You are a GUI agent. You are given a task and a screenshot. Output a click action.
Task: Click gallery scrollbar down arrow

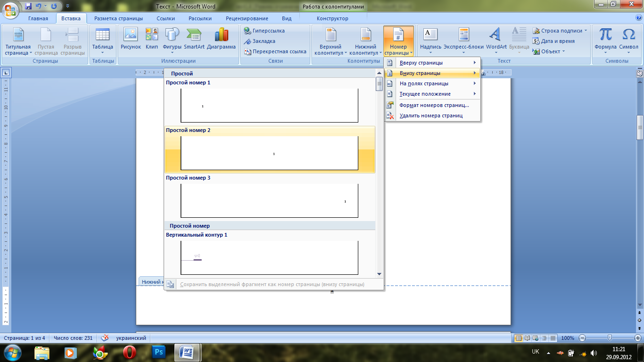[x=379, y=274]
